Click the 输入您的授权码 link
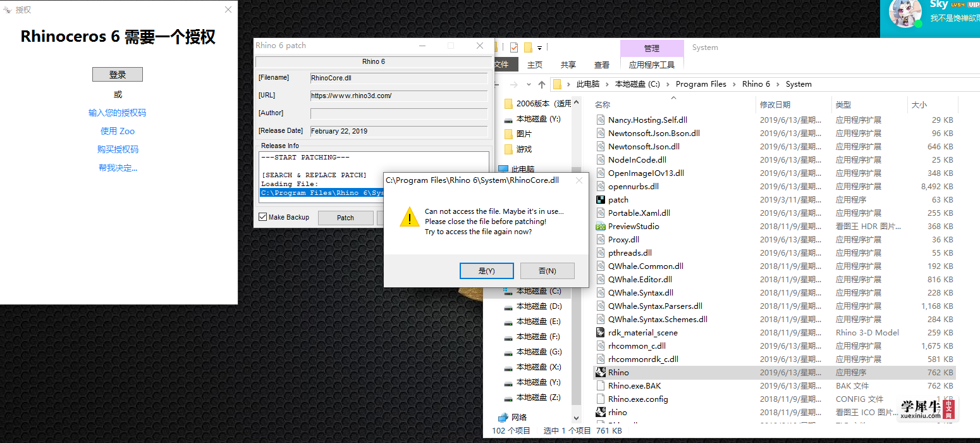Image resolution: width=980 pixels, height=443 pixels. pos(118,113)
